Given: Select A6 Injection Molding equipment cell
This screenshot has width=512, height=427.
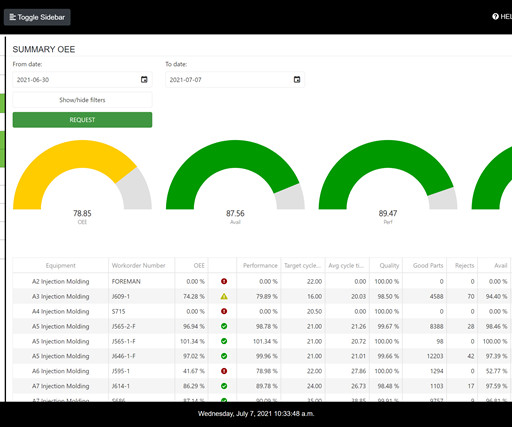Looking at the screenshot, I should [61, 371].
